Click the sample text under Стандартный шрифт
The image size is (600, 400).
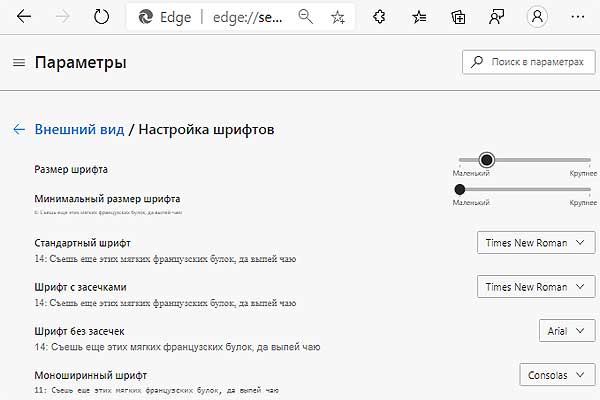coord(165,259)
